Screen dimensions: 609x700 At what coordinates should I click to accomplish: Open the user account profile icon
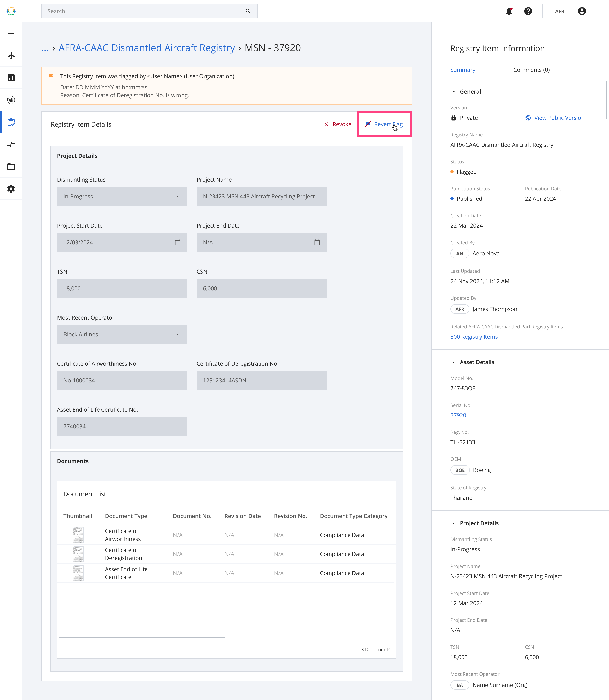coord(581,11)
